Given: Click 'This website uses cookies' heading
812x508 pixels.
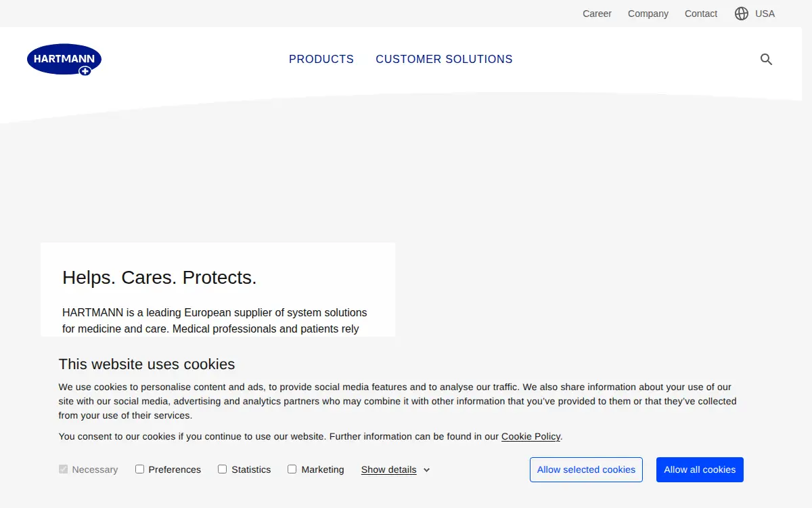Looking at the screenshot, I should [147, 364].
